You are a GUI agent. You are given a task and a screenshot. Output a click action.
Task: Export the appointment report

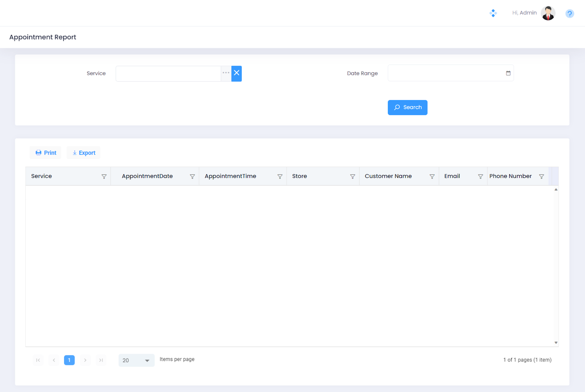click(x=84, y=153)
